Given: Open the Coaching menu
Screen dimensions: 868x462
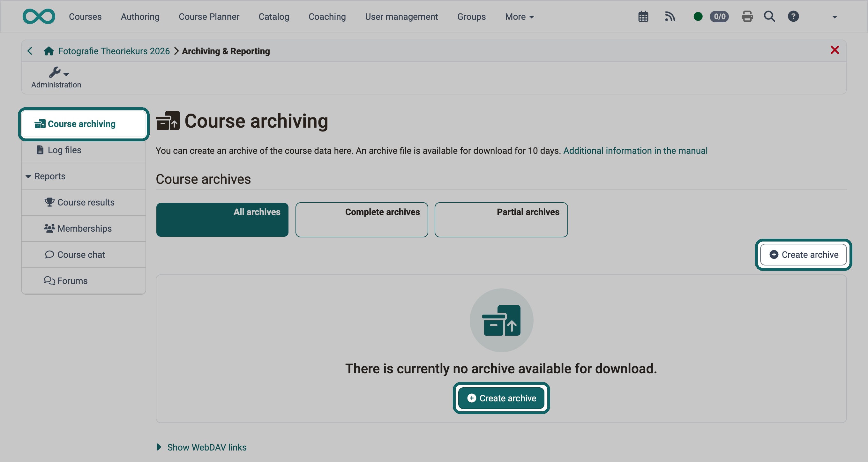Looking at the screenshot, I should point(327,17).
